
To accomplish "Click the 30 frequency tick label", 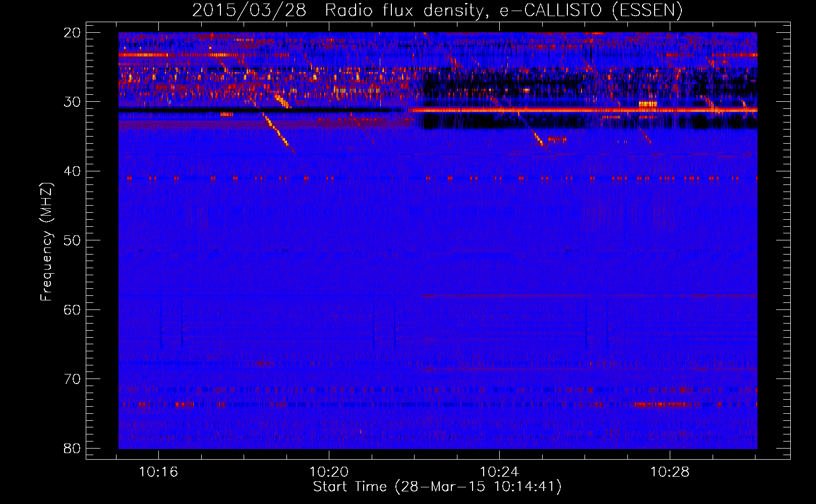I will click(x=72, y=102).
